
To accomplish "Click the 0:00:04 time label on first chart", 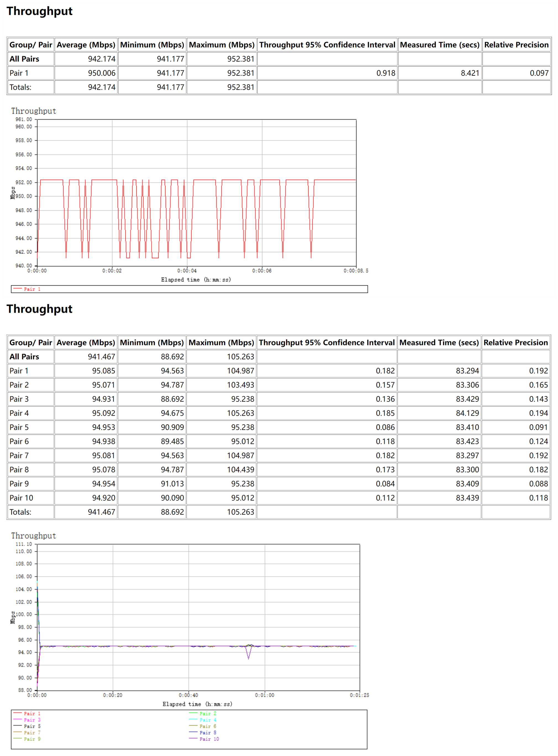I will 187,271.
